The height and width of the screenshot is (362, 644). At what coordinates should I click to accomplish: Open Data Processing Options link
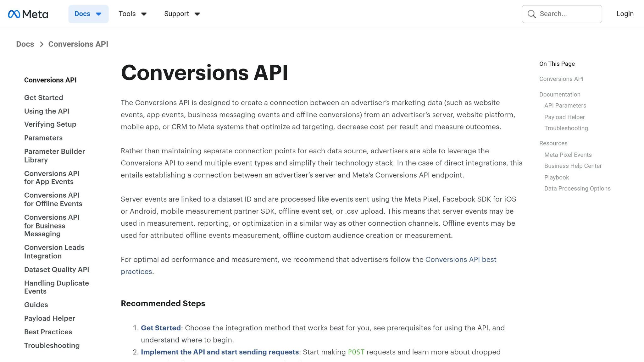(x=577, y=189)
